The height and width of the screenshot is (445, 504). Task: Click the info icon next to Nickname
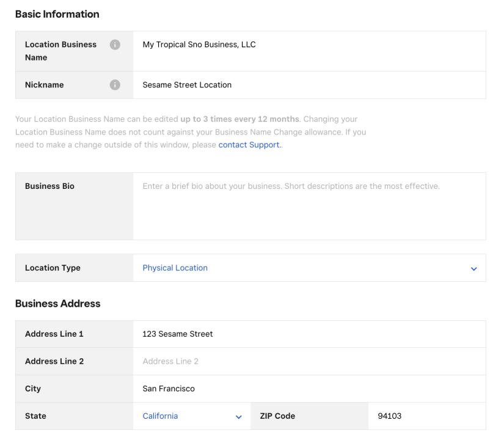[115, 85]
